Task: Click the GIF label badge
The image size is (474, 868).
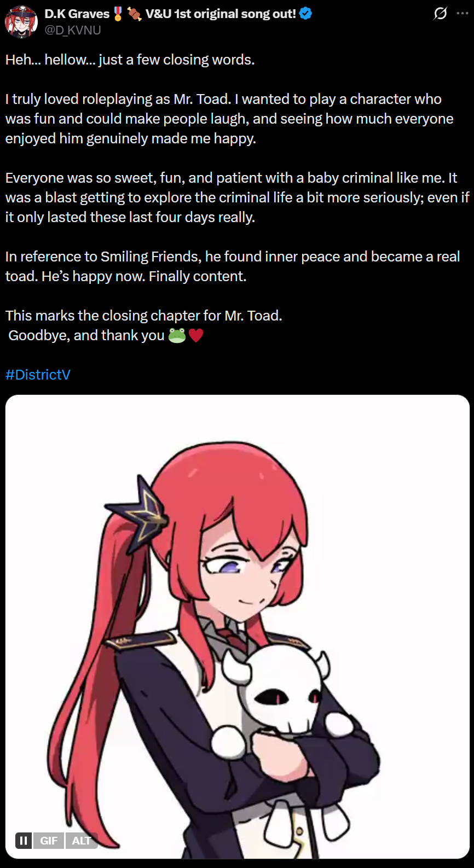Action: (x=49, y=841)
